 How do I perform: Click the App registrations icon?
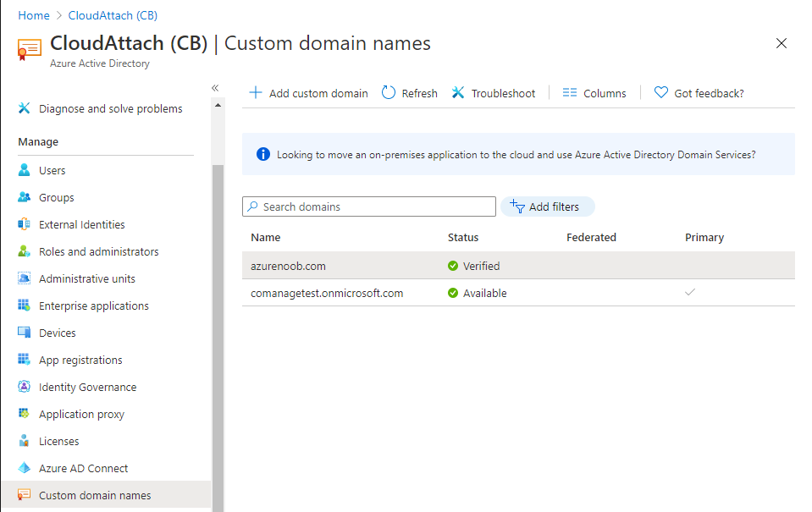pos(24,360)
